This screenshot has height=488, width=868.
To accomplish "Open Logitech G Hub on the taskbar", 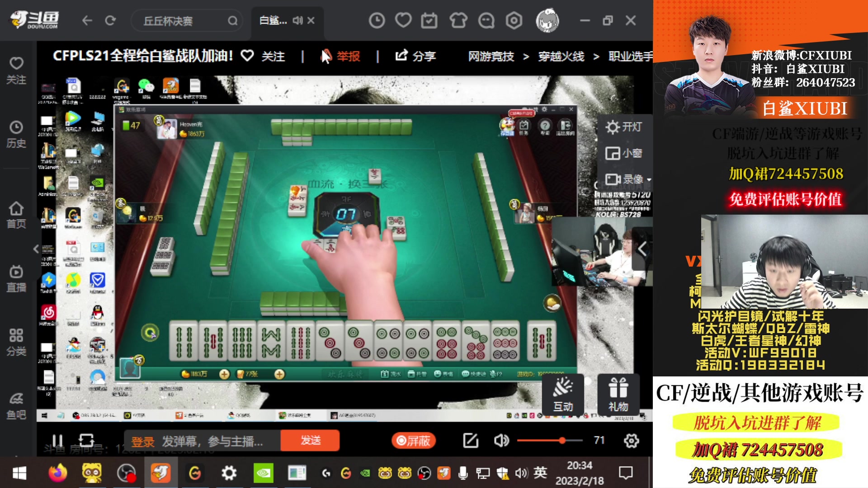I will [x=195, y=473].
